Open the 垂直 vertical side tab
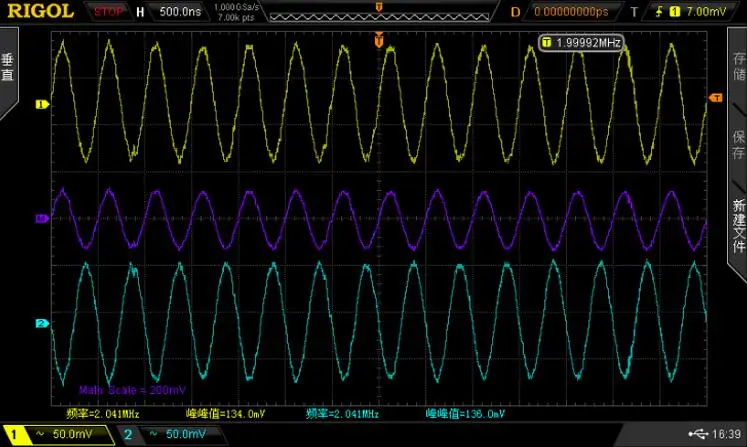 pyautogui.click(x=8, y=67)
